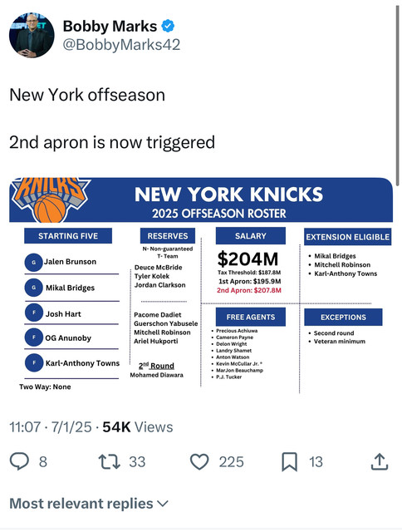The width and height of the screenshot is (402, 532).
Task: Open Knicks offseason roster image
Action: pyautogui.click(x=201, y=285)
